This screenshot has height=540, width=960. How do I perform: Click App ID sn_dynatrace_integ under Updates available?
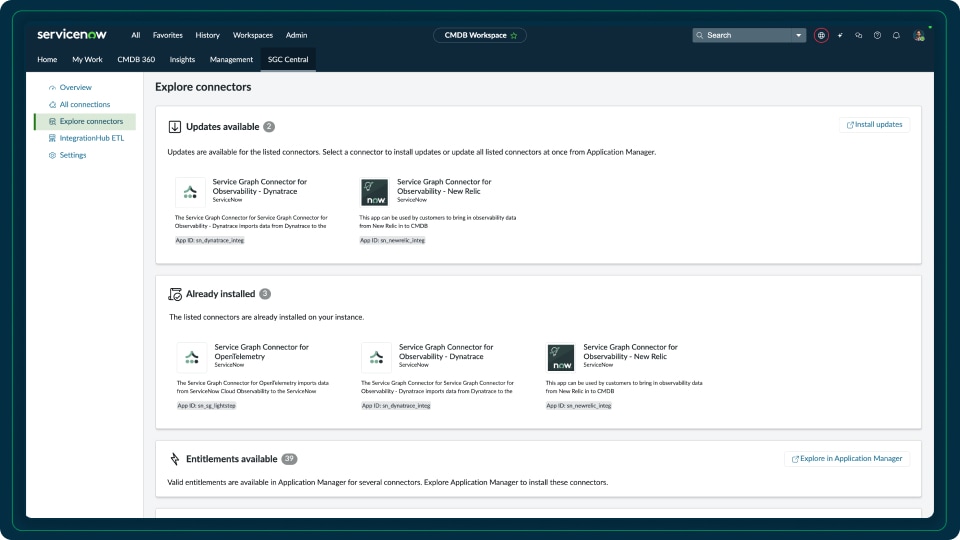(209, 240)
